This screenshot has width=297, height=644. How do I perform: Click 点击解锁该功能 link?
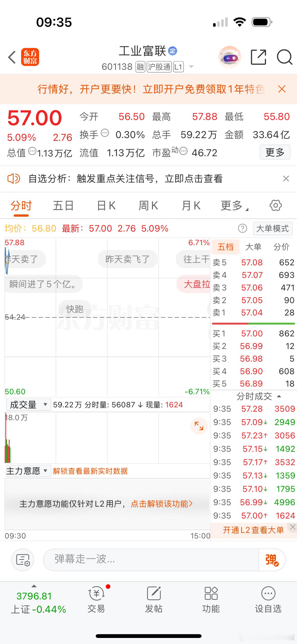pos(162,504)
